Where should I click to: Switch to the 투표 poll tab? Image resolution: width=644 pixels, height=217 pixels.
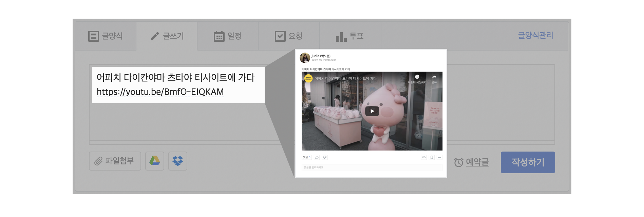click(350, 36)
